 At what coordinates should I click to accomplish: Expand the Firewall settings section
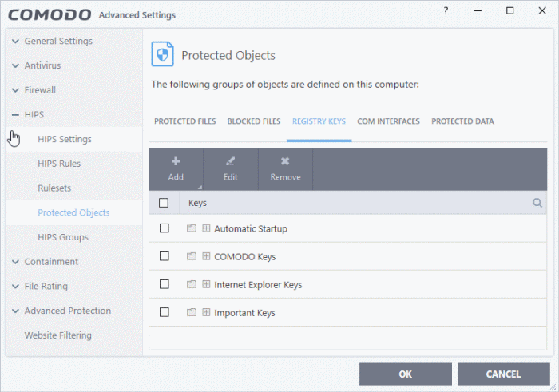[x=15, y=90]
